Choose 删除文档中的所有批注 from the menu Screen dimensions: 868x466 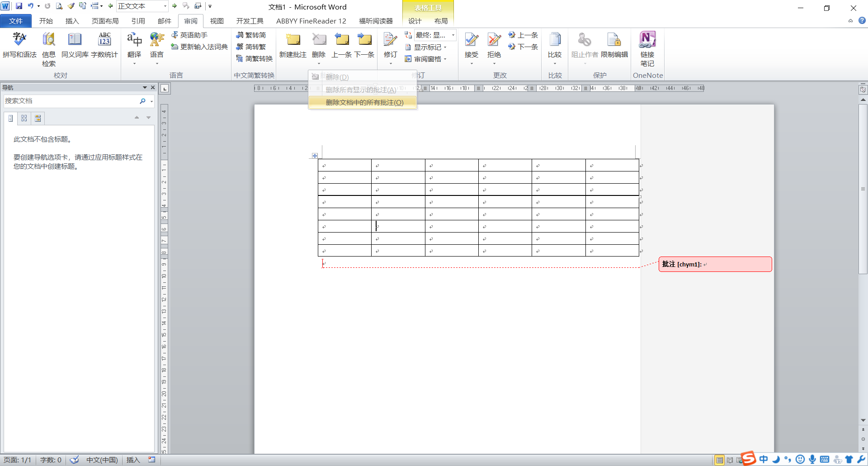[x=363, y=103]
